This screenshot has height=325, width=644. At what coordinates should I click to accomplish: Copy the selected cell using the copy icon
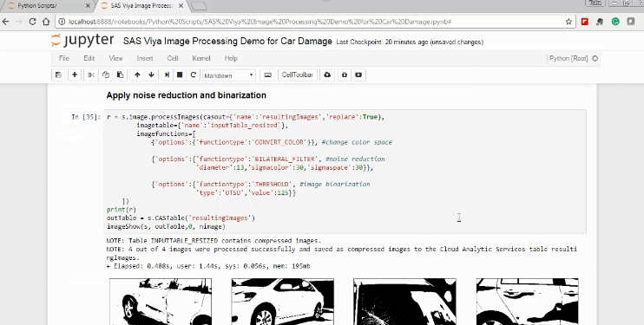106,75
